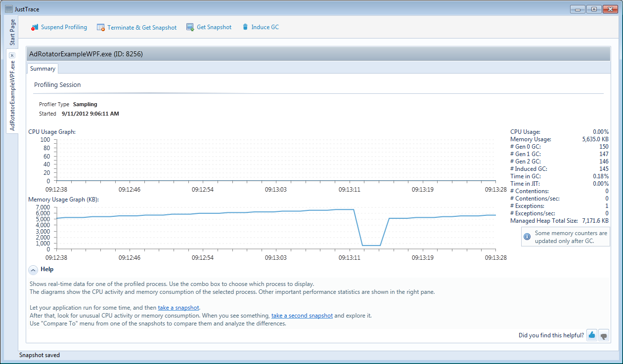Click the thumbs up helpful icon
The height and width of the screenshot is (364, 623).
(x=591, y=335)
